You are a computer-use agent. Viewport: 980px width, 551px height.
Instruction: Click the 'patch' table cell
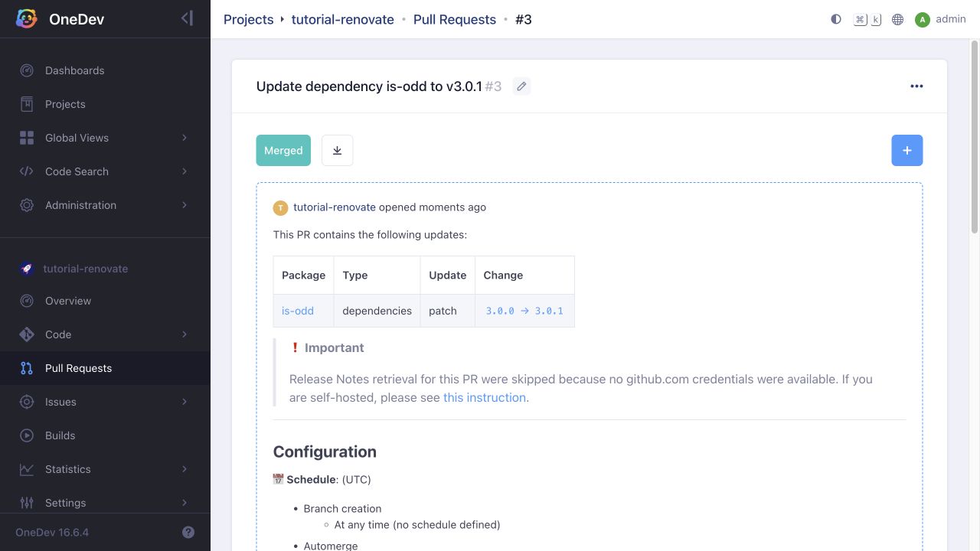[447, 311]
